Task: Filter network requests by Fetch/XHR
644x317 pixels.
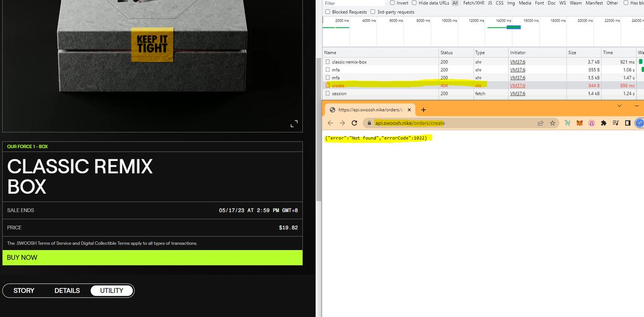Action: pyautogui.click(x=473, y=3)
